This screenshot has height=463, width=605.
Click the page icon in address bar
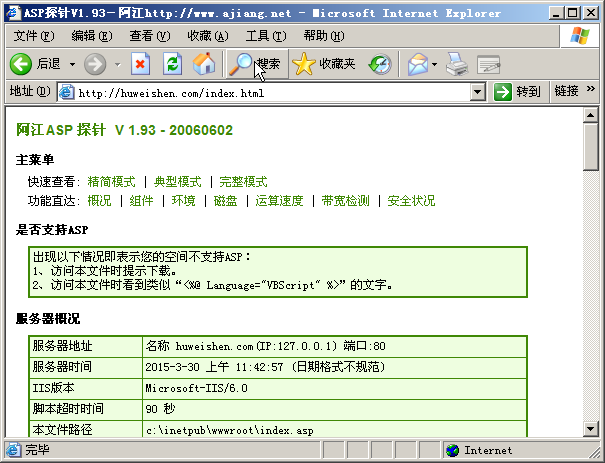coord(66,92)
